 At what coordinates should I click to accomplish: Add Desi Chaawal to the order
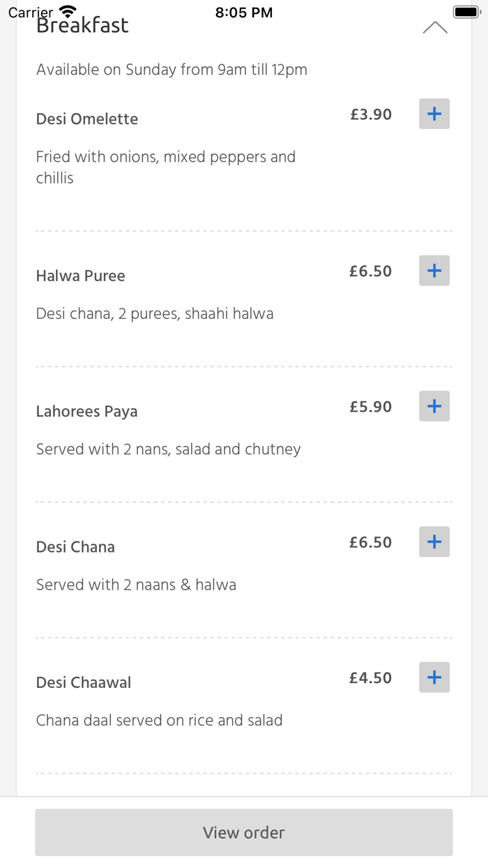(x=434, y=677)
